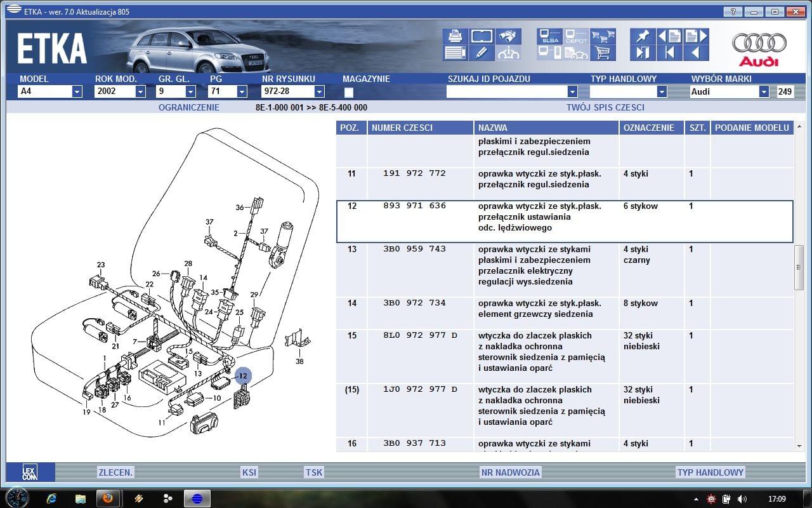Open the single shopping cart icon

tap(603, 53)
